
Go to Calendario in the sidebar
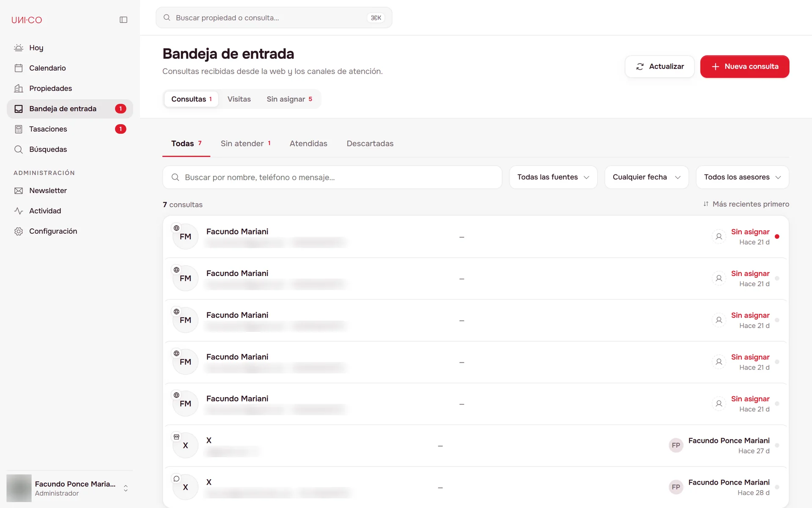pos(70,68)
